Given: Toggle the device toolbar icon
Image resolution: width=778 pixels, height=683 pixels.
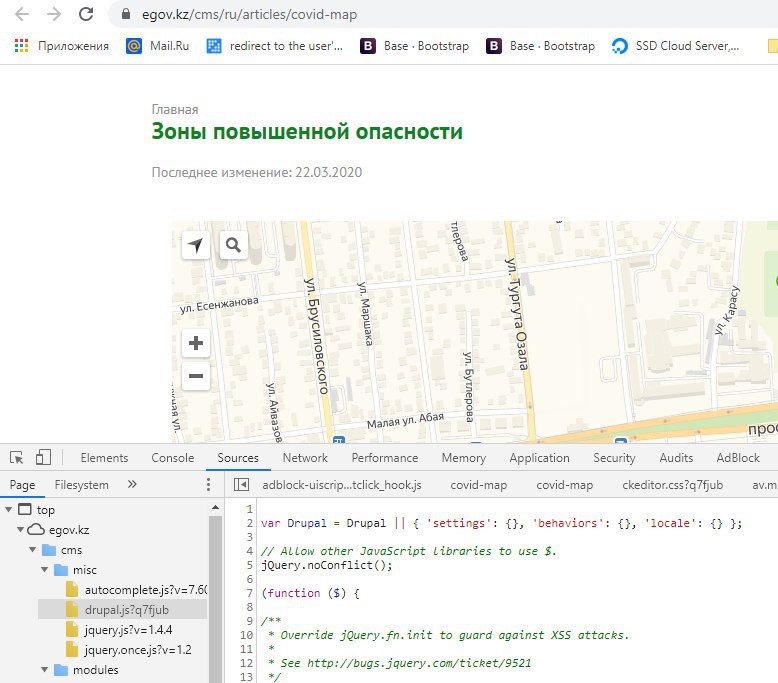Looking at the screenshot, I should click(43, 458).
